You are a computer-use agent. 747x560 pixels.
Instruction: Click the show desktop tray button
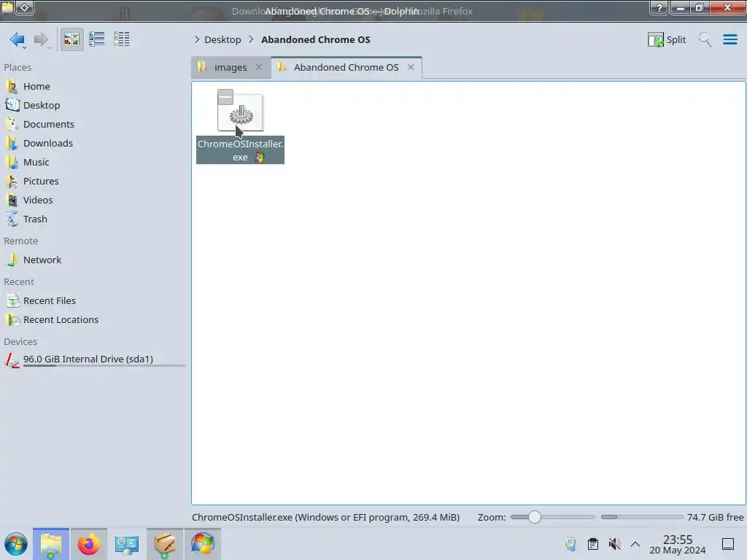(x=728, y=544)
